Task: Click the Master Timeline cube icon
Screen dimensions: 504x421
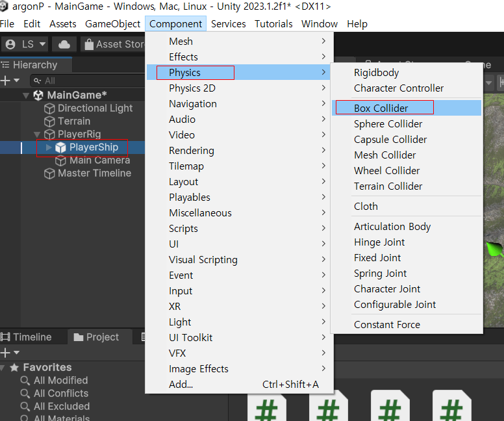Action: [x=49, y=173]
